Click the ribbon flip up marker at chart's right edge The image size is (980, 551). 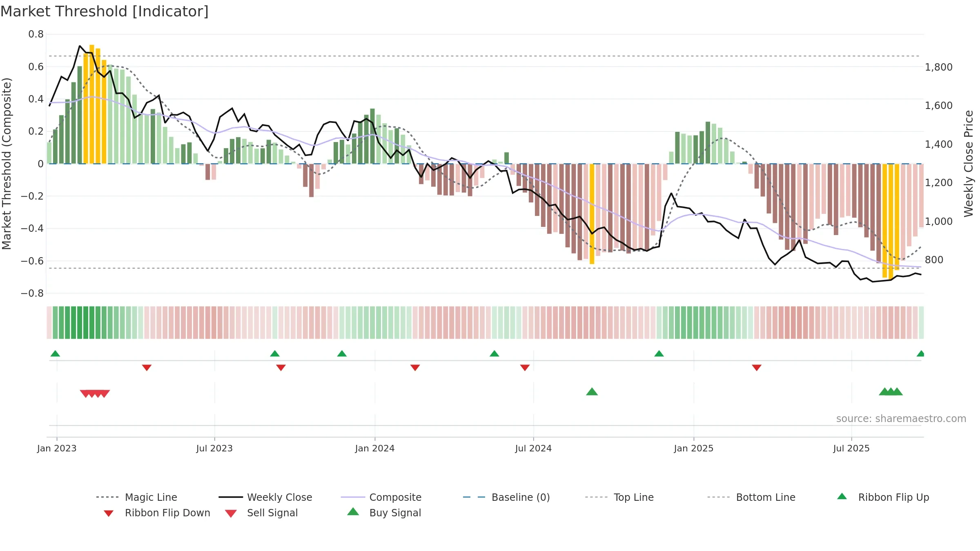[x=920, y=353]
